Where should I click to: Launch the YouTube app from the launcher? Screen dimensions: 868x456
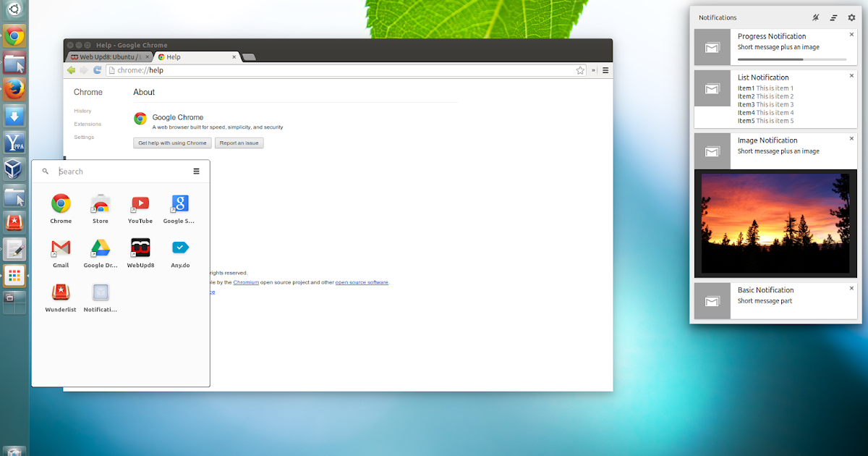tap(140, 204)
